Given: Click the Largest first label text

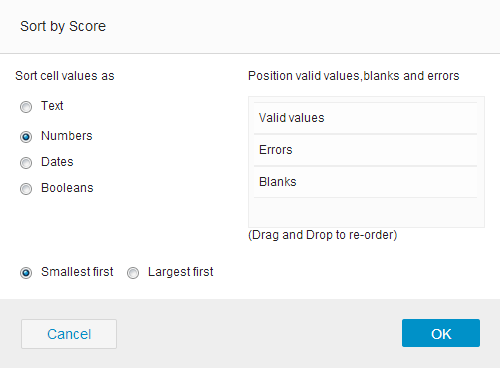Looking at the screenshot, I should coord(181,272).
